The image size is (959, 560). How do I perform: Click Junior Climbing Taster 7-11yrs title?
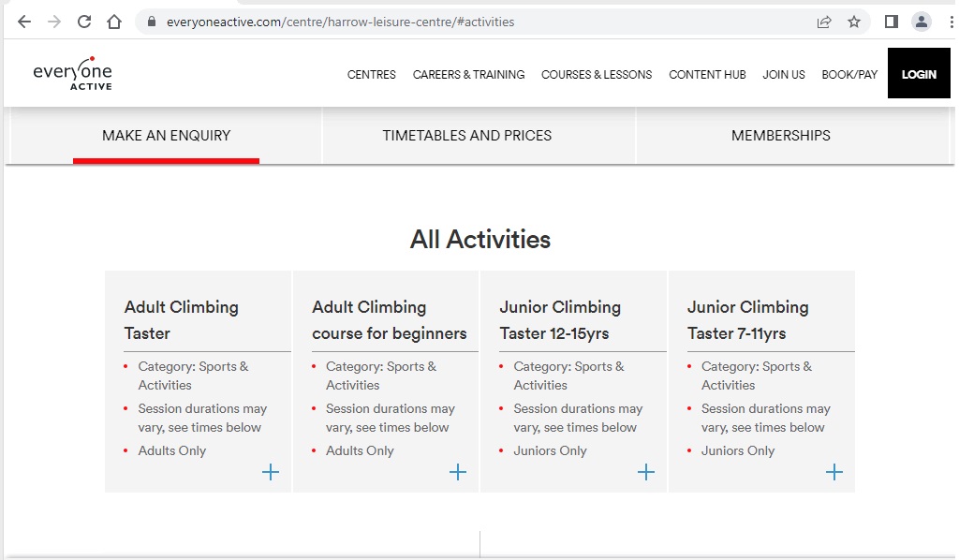747,319
